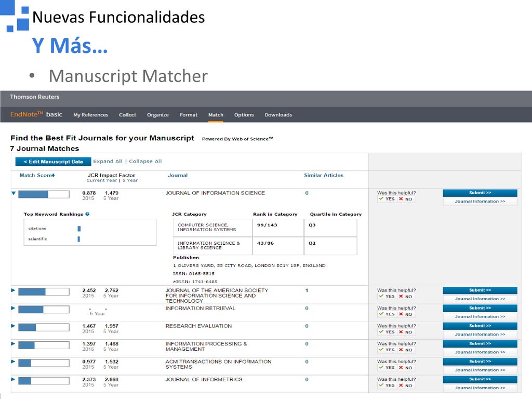Sort impact factor by Current Year

102,180
